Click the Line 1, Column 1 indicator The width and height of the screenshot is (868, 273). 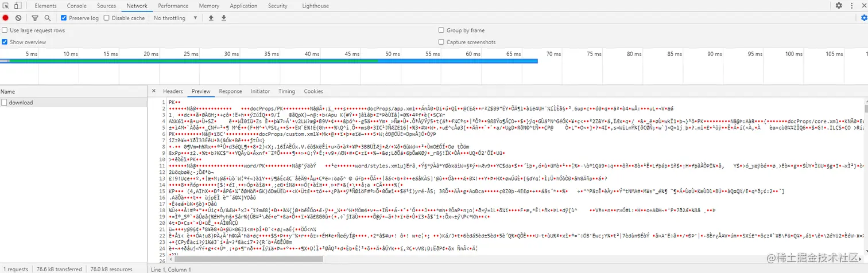(170, 269)
